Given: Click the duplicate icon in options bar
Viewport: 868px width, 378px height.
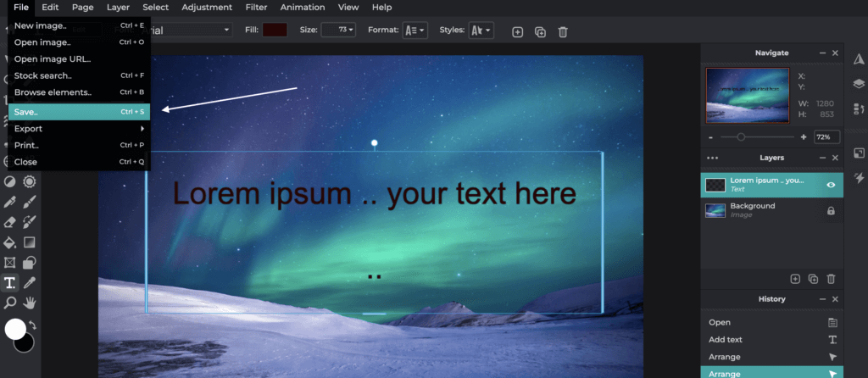Looking at the screenshot, I should click(x=540, y=32).
